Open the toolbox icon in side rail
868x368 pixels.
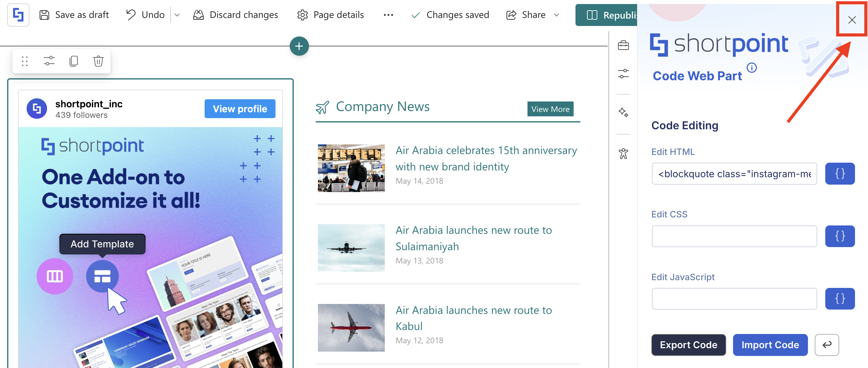click(623, 45)
